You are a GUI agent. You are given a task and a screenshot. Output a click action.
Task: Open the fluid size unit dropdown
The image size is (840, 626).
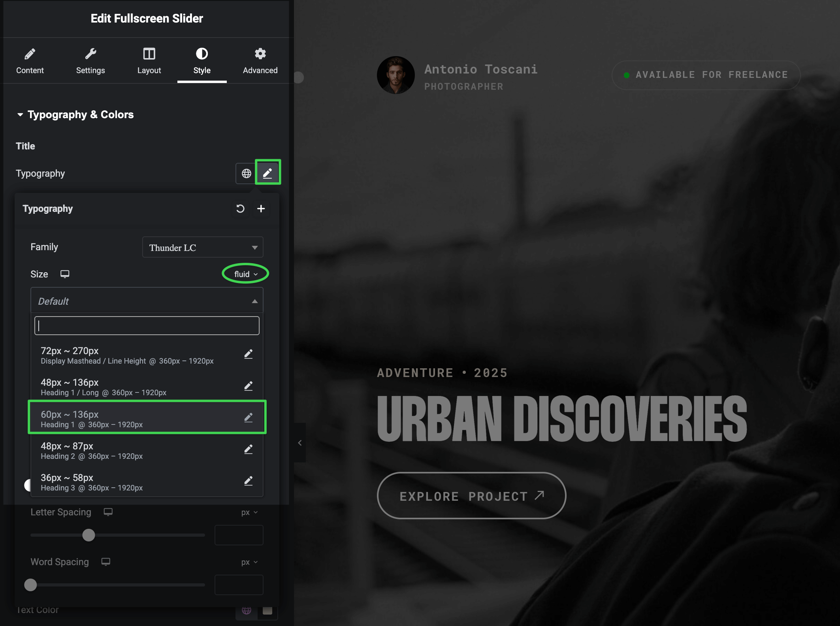point(245,274)
